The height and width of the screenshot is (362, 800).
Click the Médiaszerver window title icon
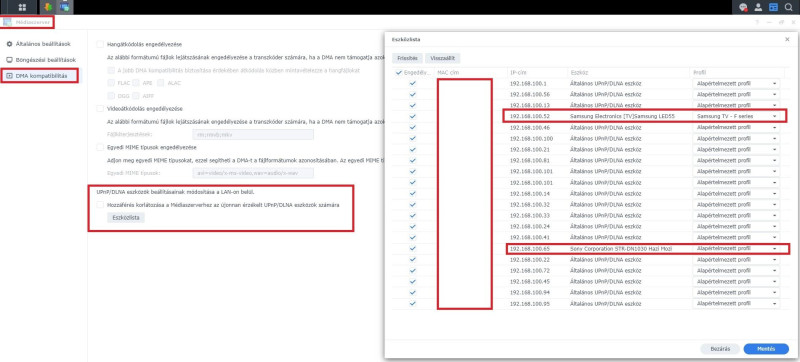click(8, 22)
